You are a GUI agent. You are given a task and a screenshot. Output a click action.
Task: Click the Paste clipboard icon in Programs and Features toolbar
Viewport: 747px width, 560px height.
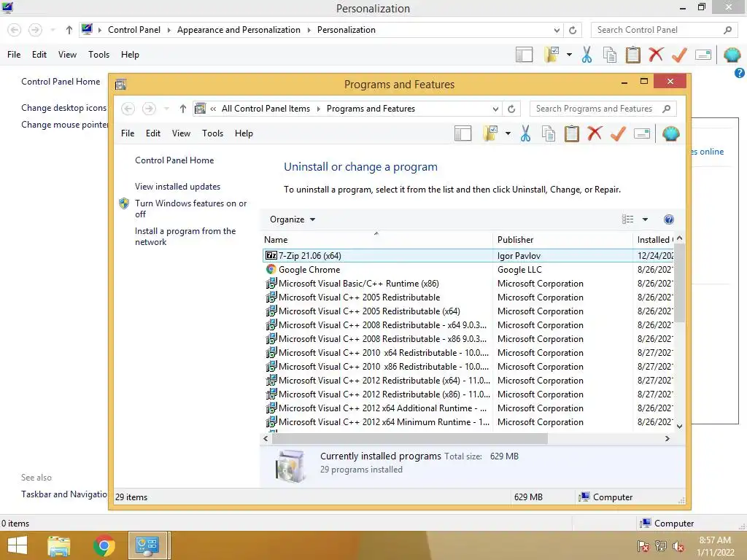(x=572, y=134)
